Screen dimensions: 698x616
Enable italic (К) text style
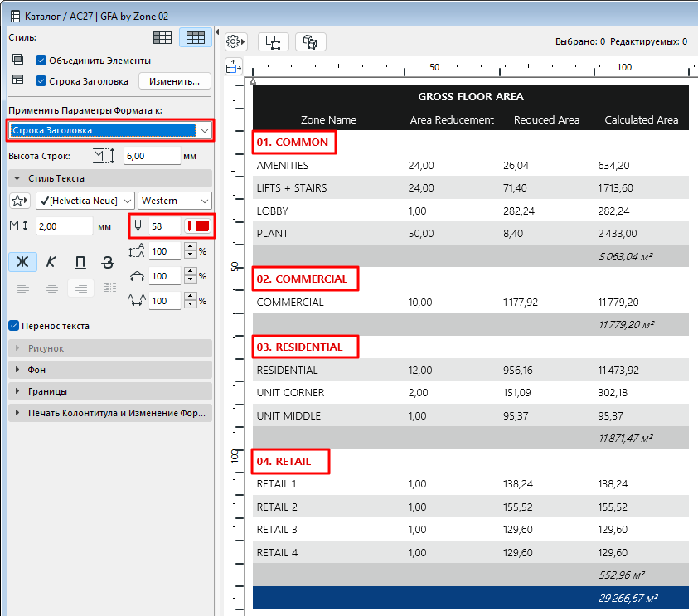pyautogui.click(x=51, y=262)
